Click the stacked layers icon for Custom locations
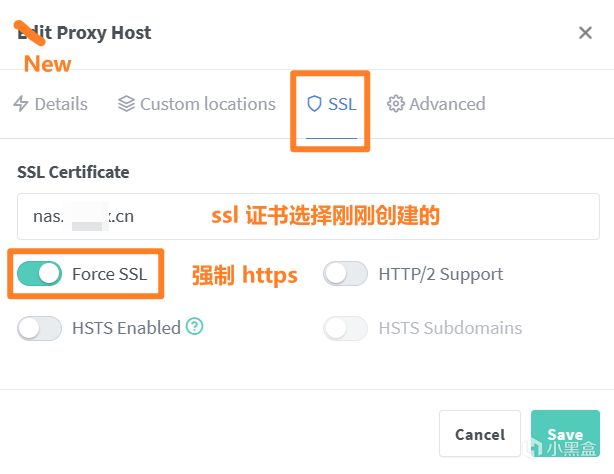Screen dimensions: 614x474 [126, 104]
